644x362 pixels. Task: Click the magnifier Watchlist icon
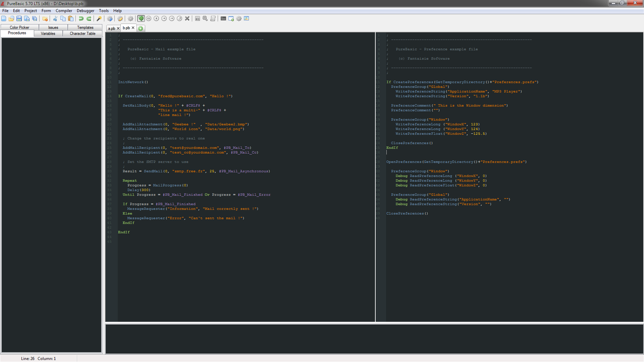[205, 19]
